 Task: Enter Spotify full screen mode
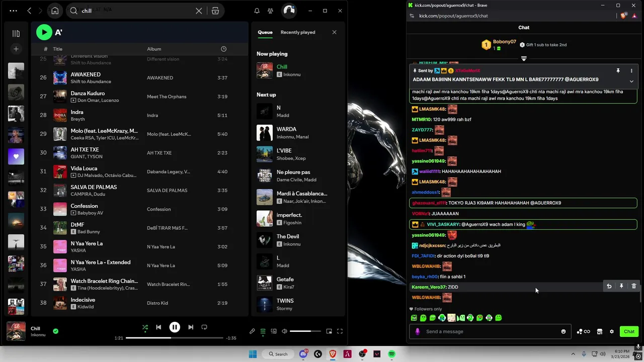(340, 331)
